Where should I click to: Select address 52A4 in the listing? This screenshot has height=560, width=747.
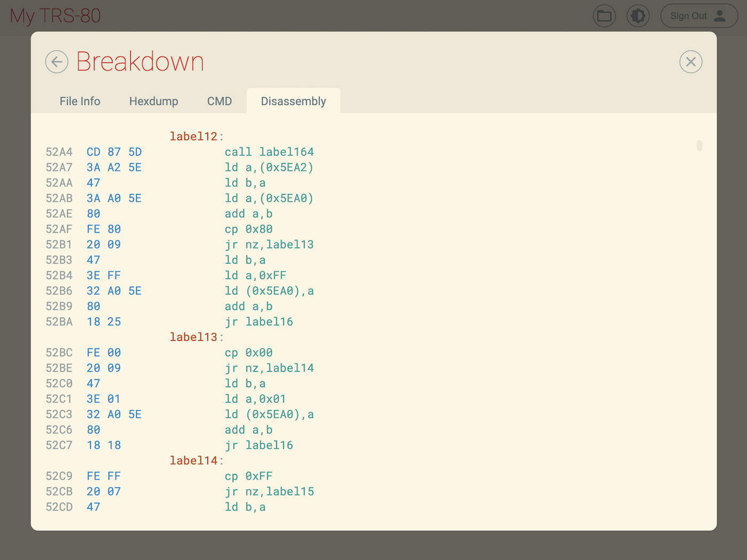point(59,152)
